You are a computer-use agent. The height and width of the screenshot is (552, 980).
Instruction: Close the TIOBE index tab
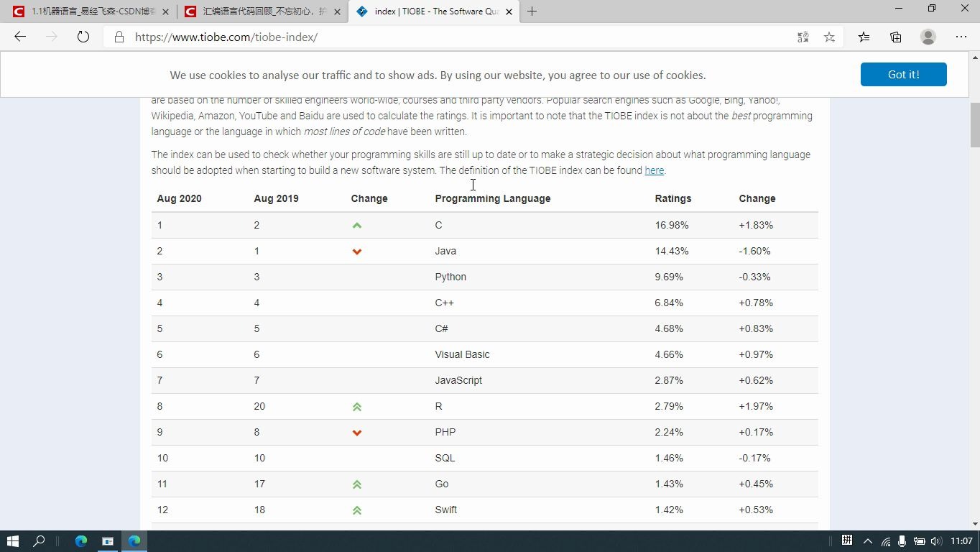[509, 11]
